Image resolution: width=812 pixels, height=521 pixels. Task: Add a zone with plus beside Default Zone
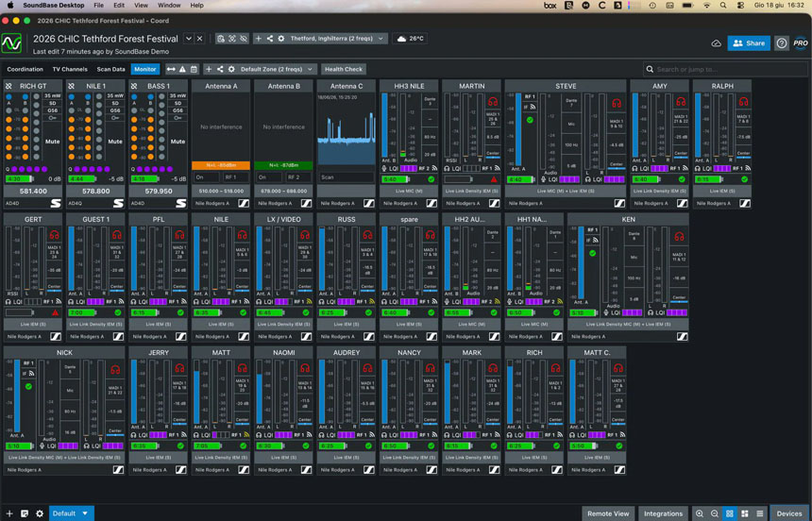(209, 70)
